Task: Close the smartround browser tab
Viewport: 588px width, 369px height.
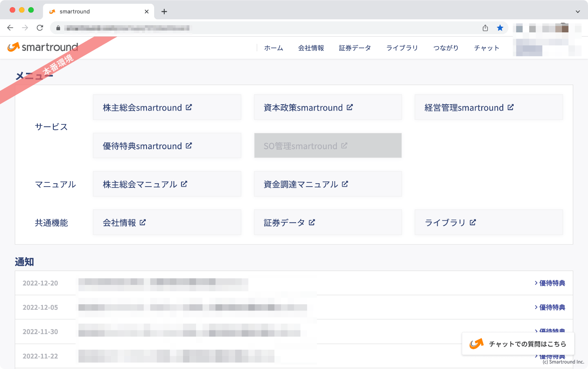Action: tap(147, 11)
